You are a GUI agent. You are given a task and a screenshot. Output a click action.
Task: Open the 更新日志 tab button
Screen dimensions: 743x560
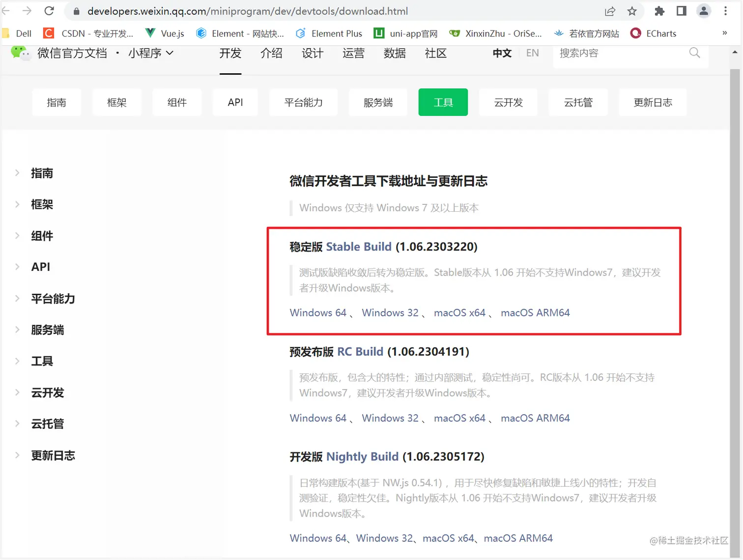pos(653,102)
